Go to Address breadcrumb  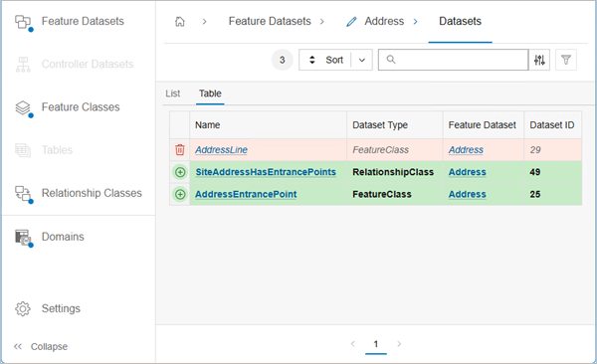(x=384, y=21)
